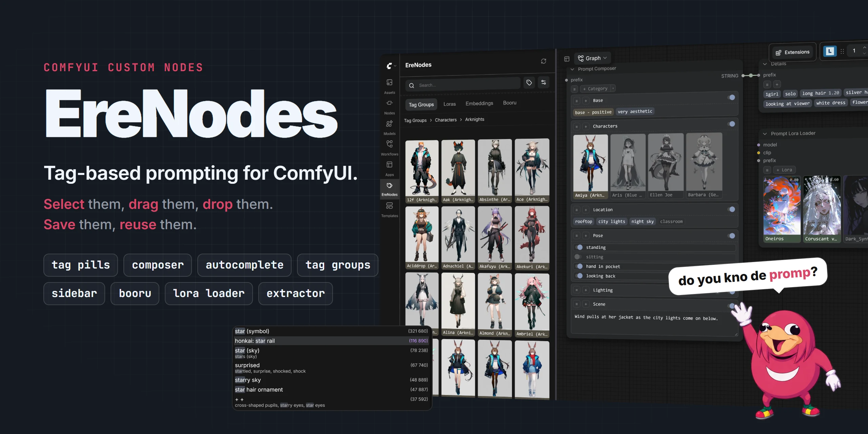Click the filter sliders icon beside search
Image resolution: width=868 pixels, height=434 pixels.
click(544, 82)
